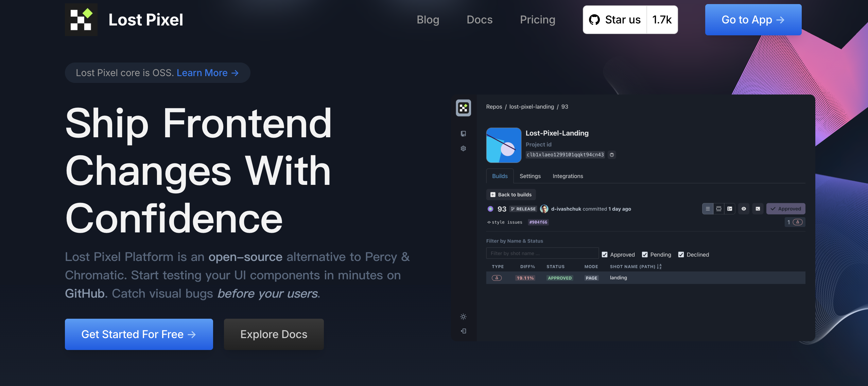Click the Lost Pixel brand name in header
Image resolution: width=868 pixels, height=386 pixels.
146,20
